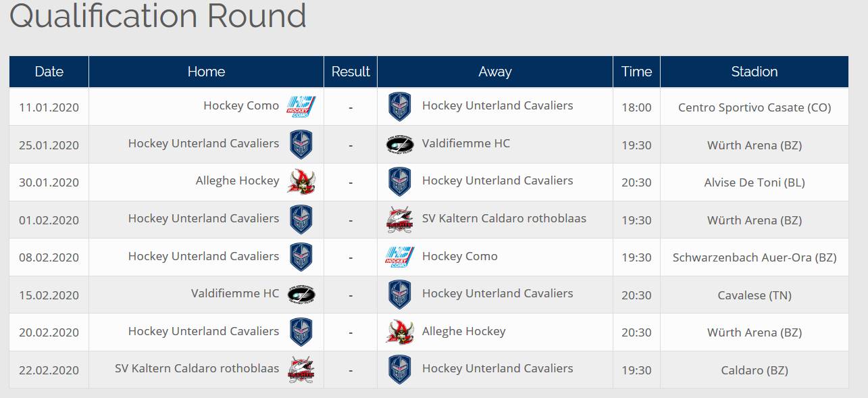Image resolution: width=868 pixels, height=398 pixels.
Task: Click the Alleghe Hockey logo in the 30.01.2020 row
Action: coord(301,182)
